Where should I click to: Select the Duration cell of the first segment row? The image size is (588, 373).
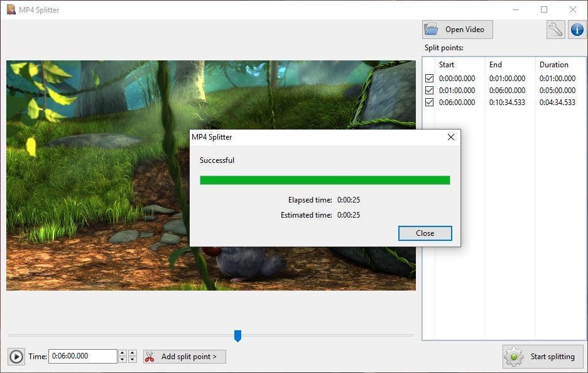pos(557,79)
